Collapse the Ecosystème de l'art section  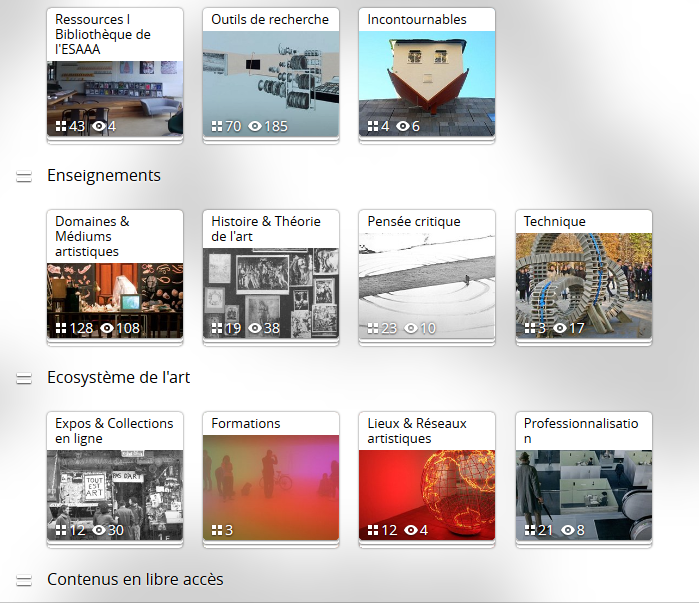click(23, 379)
